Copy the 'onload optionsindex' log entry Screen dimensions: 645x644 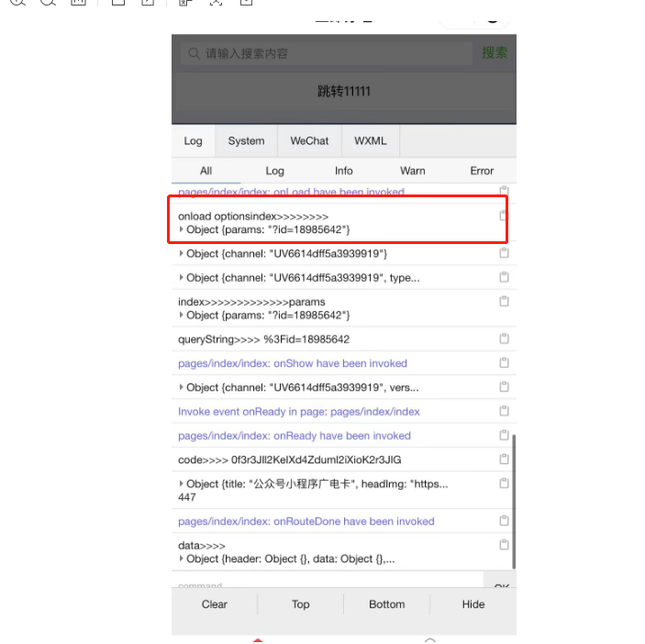(504, 215)
